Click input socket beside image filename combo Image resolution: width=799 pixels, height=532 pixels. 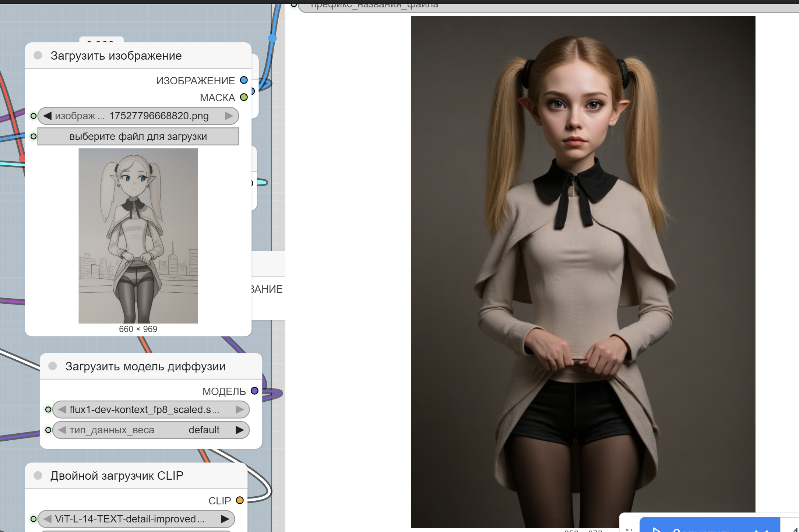[x=34, y=116]
